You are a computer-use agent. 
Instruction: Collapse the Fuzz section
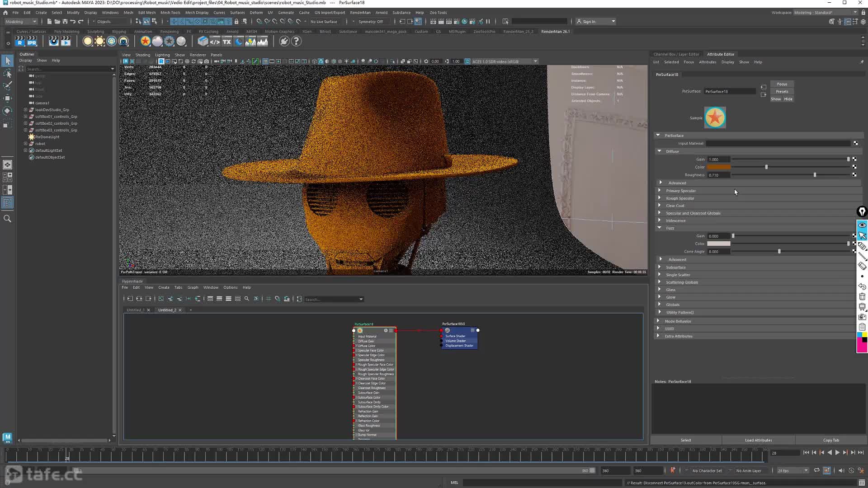[x=660, y=228]
